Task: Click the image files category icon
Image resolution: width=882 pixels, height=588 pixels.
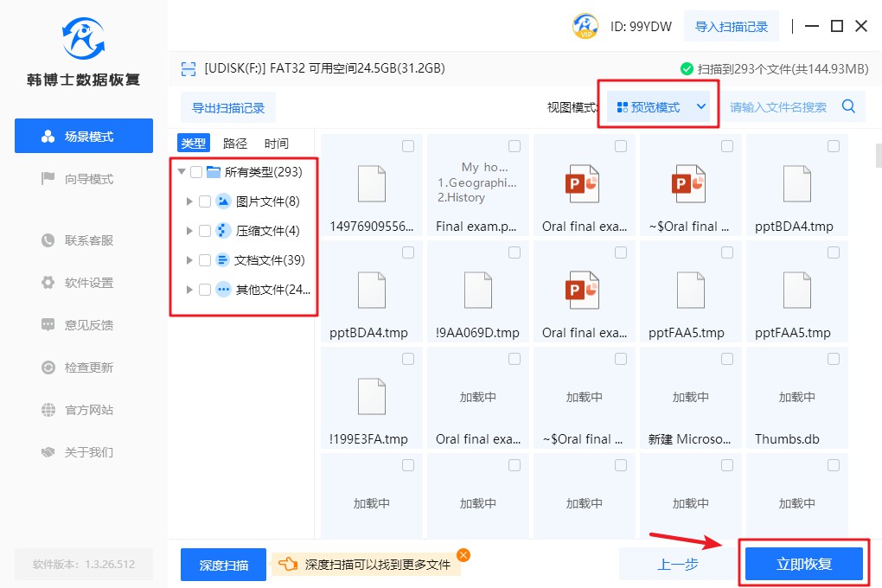Action: (223, 201)
